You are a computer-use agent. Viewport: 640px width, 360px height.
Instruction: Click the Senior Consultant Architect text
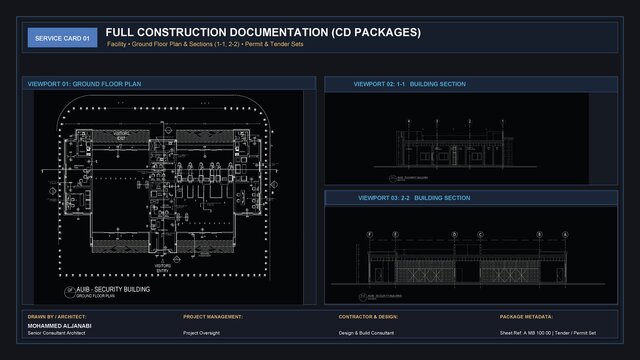click(x=56, y=333)
